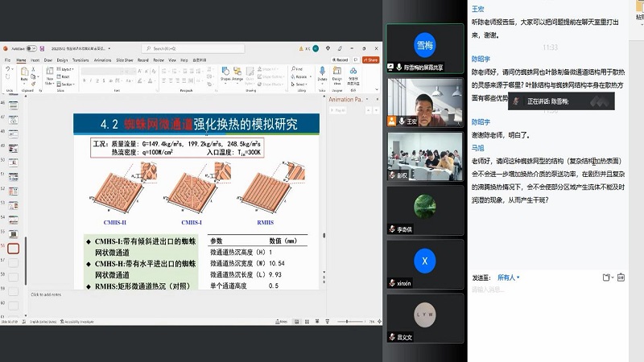Image resolution: width=644 pixels, height=362 pixels.
Task: Click the Record button
Action: point(340,60)
